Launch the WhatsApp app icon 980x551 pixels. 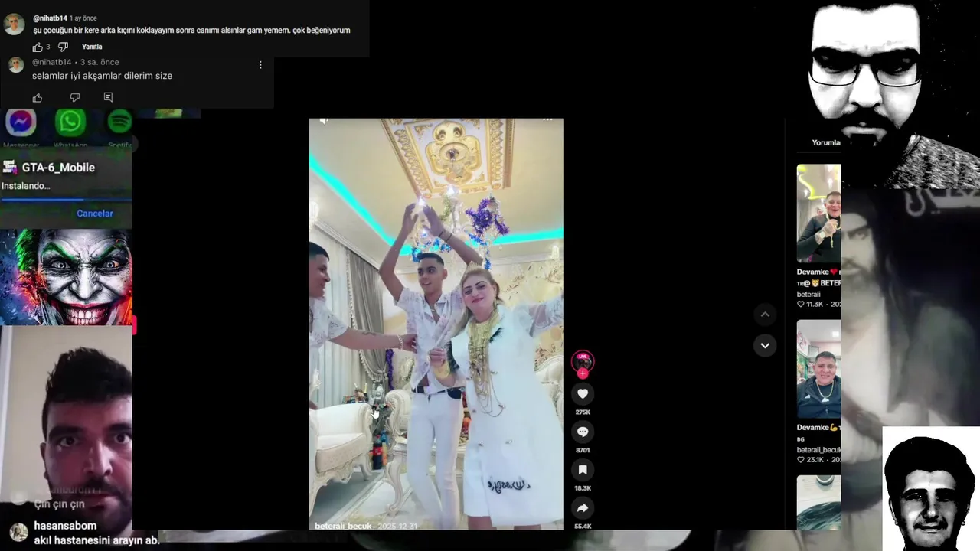70,122
